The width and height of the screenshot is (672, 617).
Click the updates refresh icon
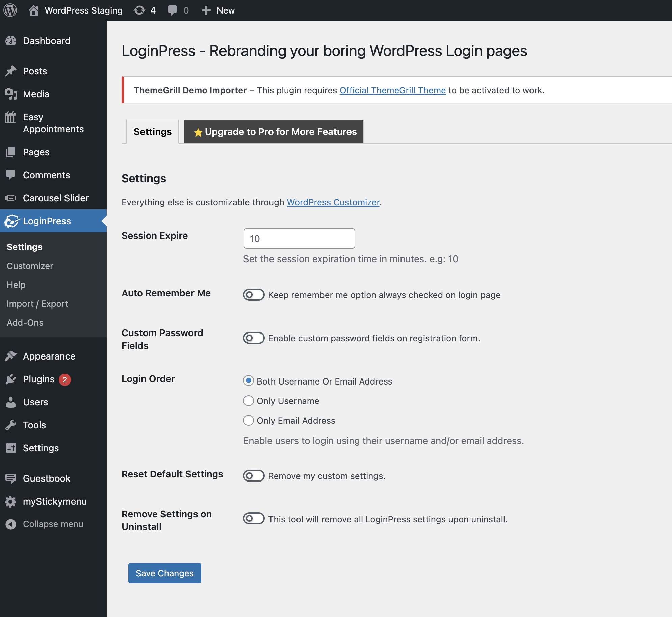(x=139, y=10)
